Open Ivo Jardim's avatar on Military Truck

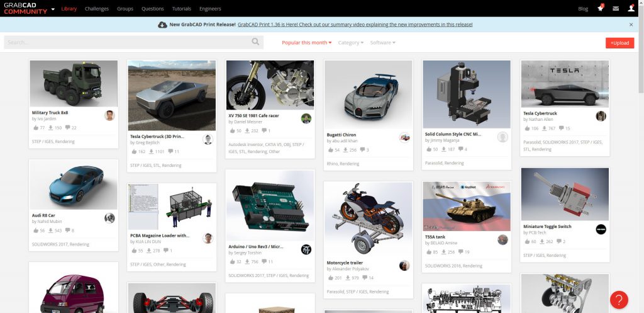(109, 116)
